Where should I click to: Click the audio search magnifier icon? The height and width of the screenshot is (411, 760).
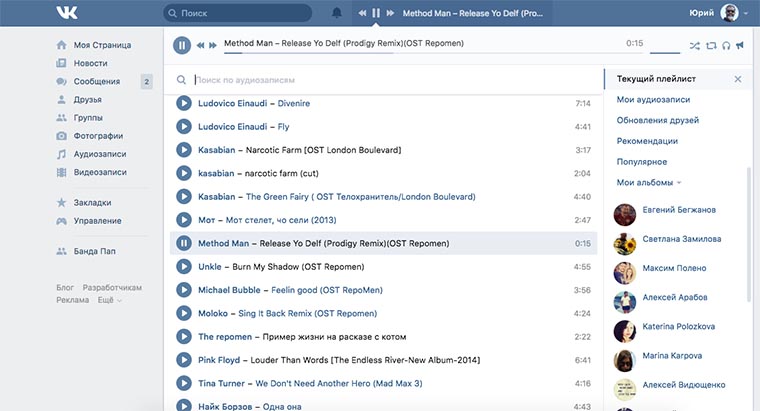point(181,79)
